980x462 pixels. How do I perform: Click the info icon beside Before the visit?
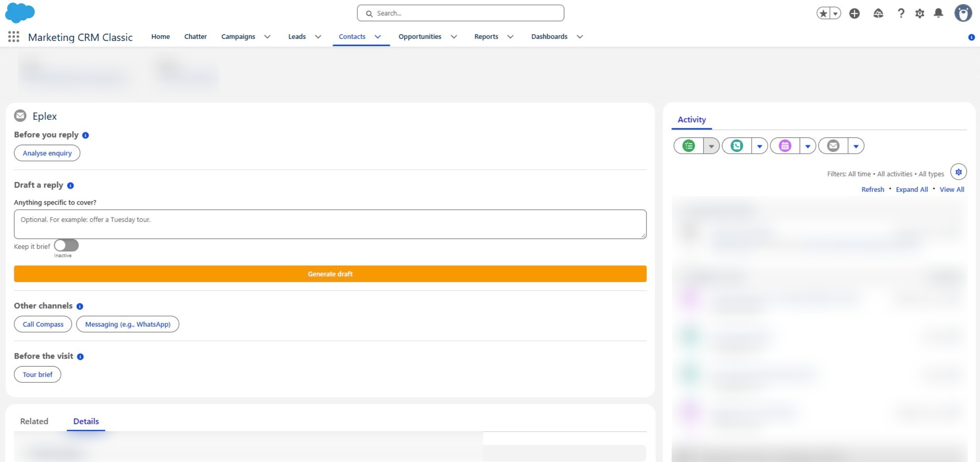[x=80, y=357]
